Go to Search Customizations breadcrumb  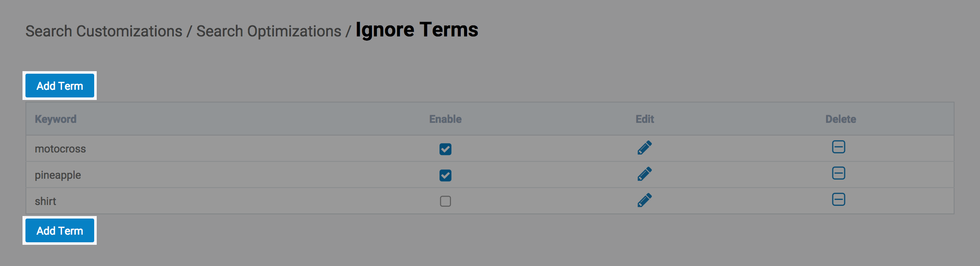pyautogui.click(x=104, y=31)
